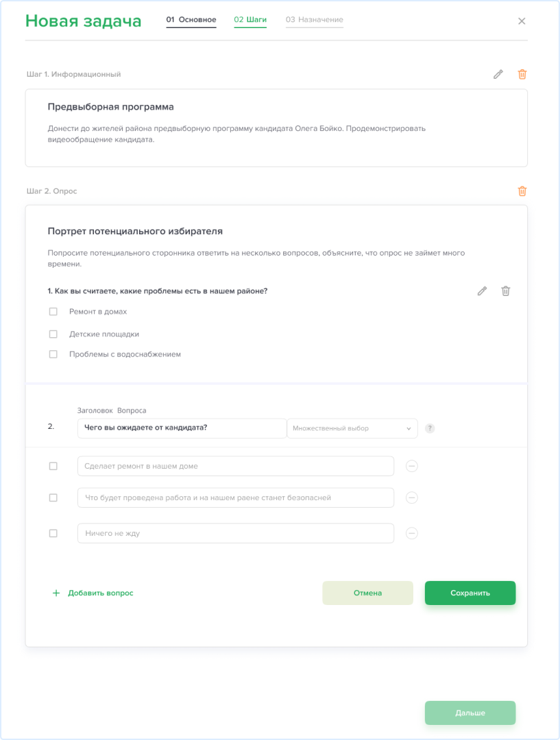Select the 'Проблемы с водоснабжением' checkbox
Screen dimensions: 560x740
click(53, 354)
